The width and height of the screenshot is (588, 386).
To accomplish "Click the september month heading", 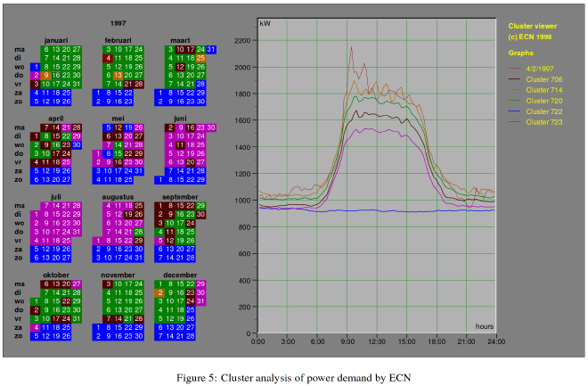I will (180, 197).
